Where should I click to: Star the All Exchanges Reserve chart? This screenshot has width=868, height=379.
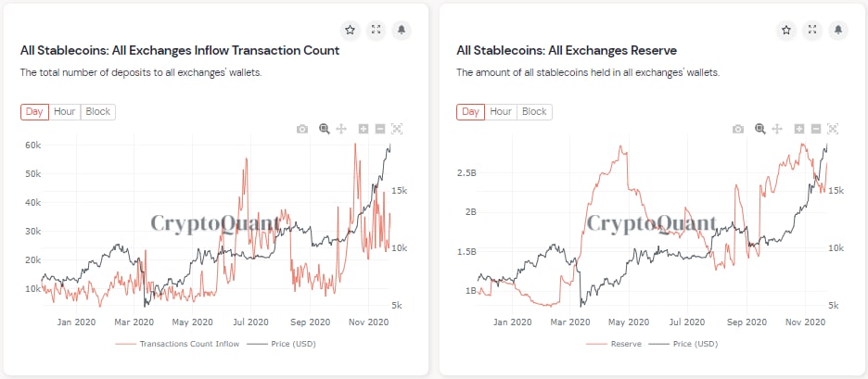(785, 30)
